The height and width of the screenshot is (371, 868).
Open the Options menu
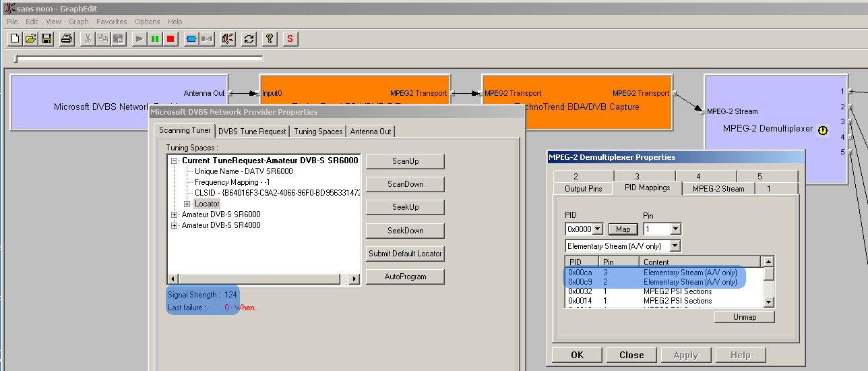click(x=148, y=22)
